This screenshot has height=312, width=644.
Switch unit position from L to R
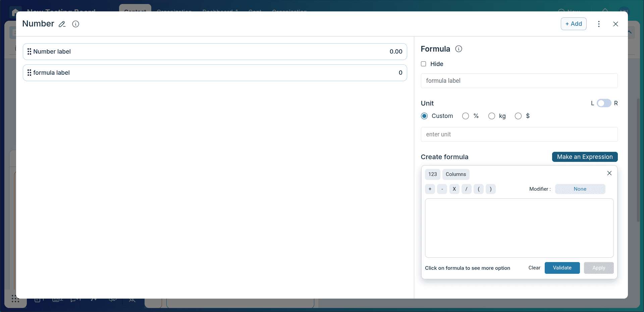pos(604,103)
